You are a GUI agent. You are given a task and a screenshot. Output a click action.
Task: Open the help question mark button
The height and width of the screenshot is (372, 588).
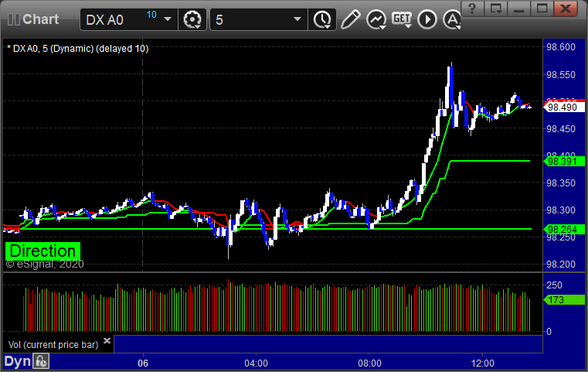[473, 8]
